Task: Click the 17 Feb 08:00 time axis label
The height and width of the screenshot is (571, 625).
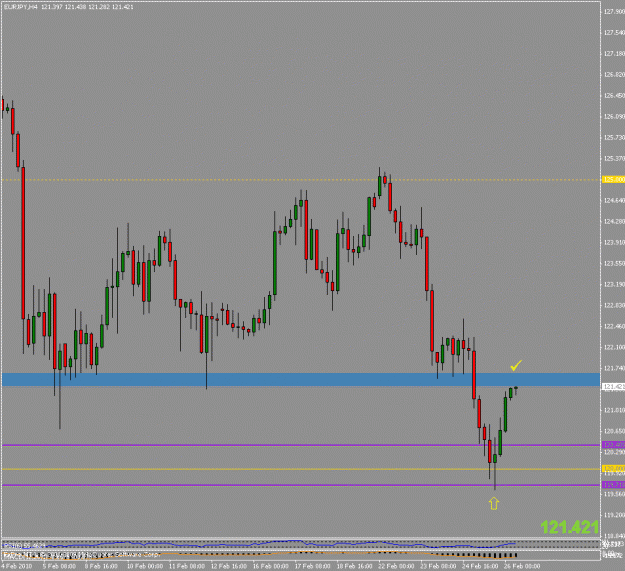Action: point(312,566)
